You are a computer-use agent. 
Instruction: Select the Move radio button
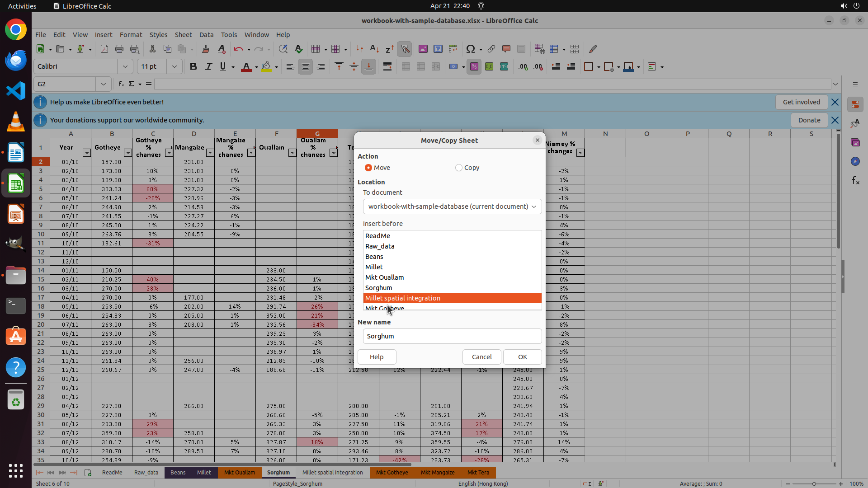[368, 168]
